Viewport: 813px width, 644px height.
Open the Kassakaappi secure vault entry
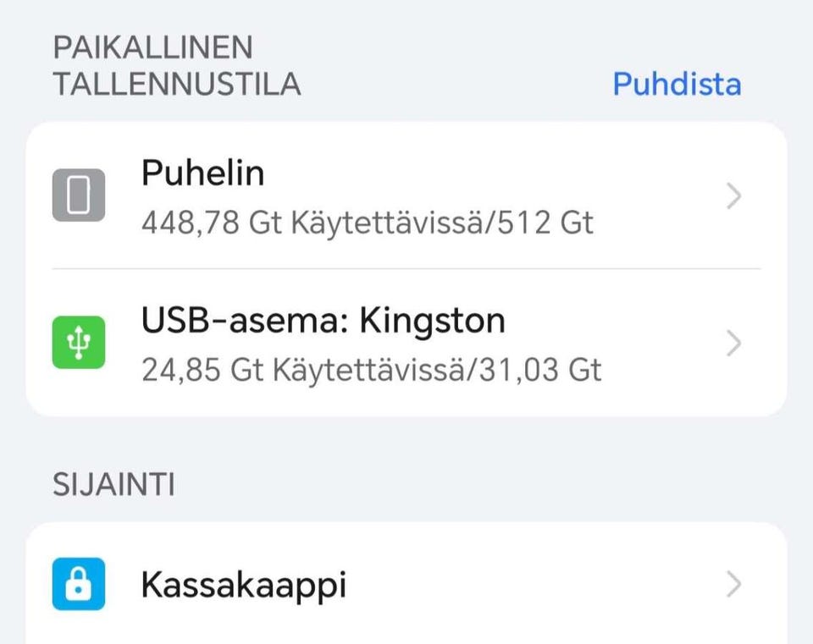[245, 583]
